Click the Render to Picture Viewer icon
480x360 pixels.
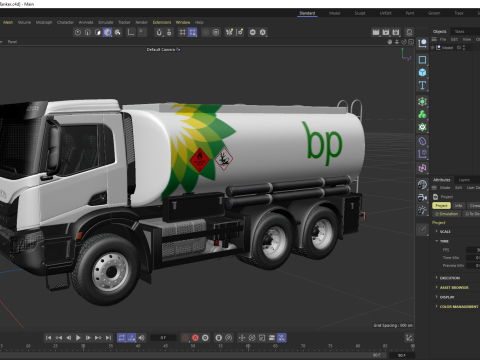pyautogui.click(x=386, y=32)
